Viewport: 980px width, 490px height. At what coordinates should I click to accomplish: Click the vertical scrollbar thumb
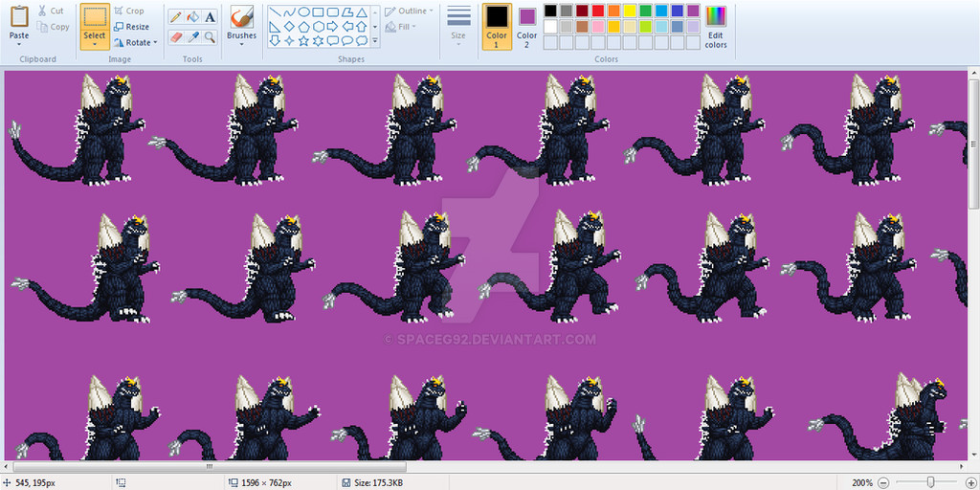point(973,144)
